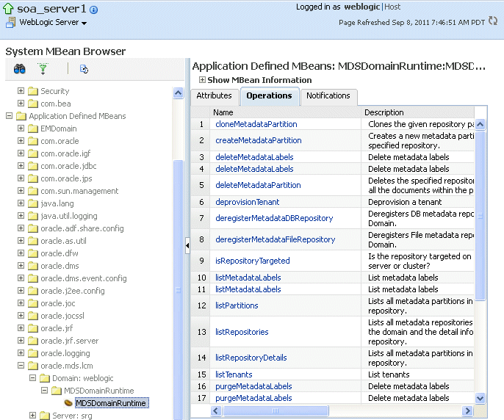Viewport: 504px width, 420px height.
Task: Collapse the Domain: weblogic node
Action: point(32,378)
